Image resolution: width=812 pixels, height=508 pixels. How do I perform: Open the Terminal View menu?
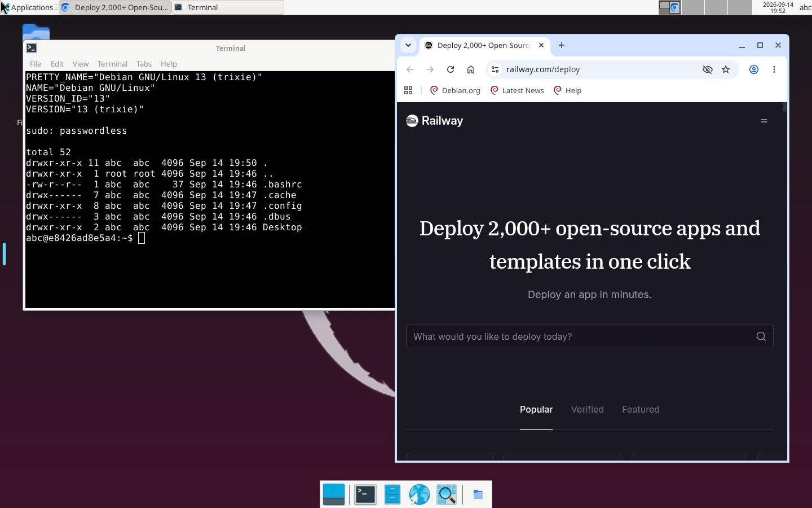(81, 64)
